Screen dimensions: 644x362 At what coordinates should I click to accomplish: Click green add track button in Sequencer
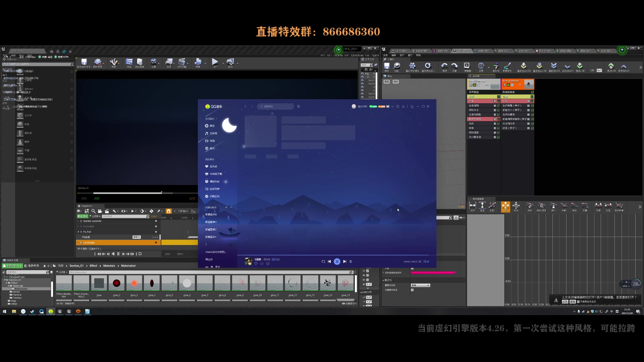point(83,216)
